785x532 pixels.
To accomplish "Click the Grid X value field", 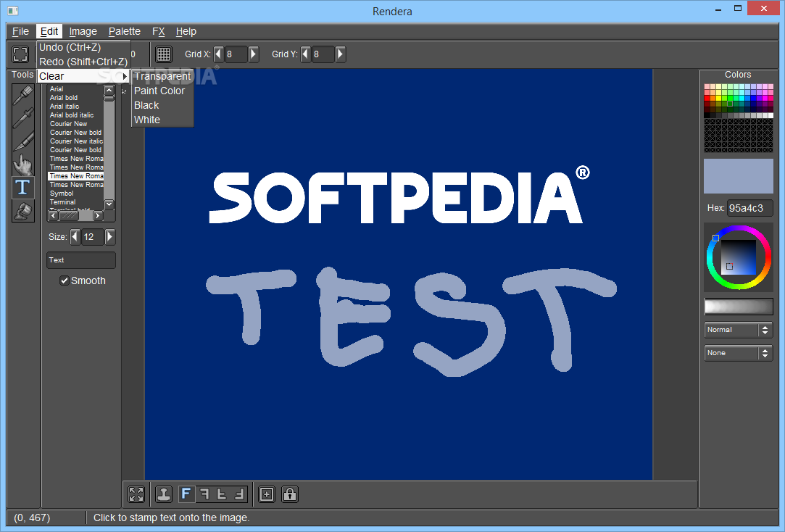I will 236,54.
